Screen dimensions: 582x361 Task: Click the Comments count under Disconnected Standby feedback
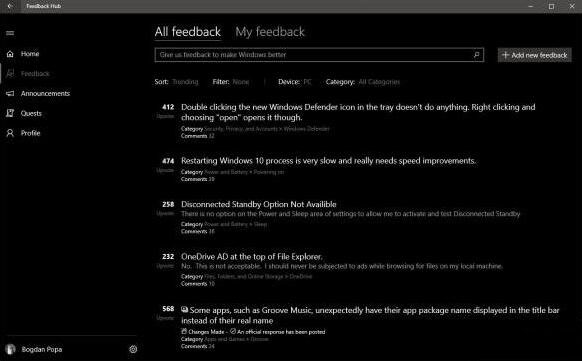point(197,231)
